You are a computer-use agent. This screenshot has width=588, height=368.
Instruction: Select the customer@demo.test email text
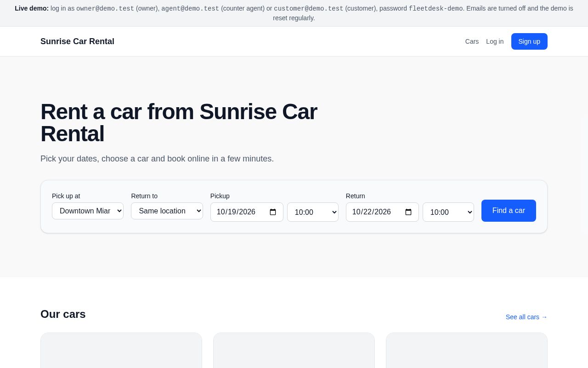pos(309,8)
